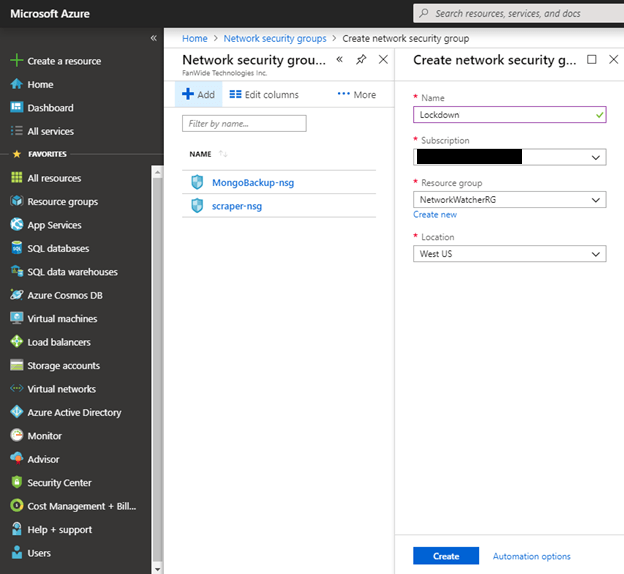This screenshot has height=574, width=624.
Task: Collapse the left sidebar menu
Action: (x=154, y=38)
